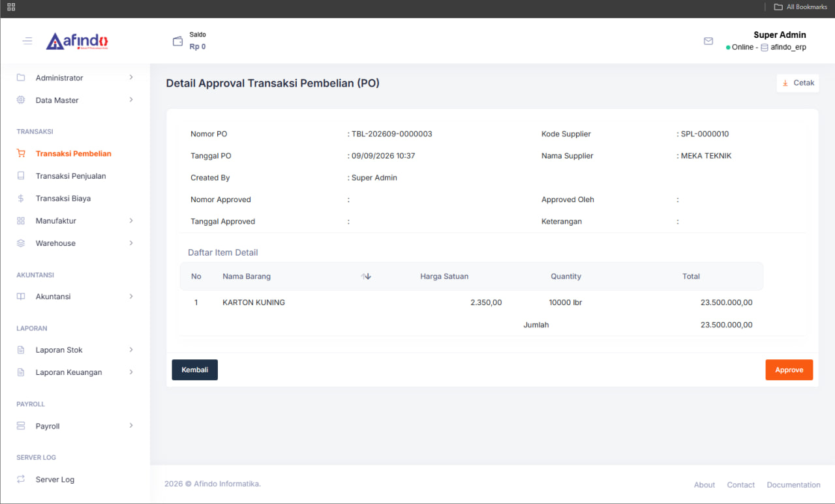This screenshot has height=504, width=835.
Task: Open the About footer link
Action: (x=705, y=485)
